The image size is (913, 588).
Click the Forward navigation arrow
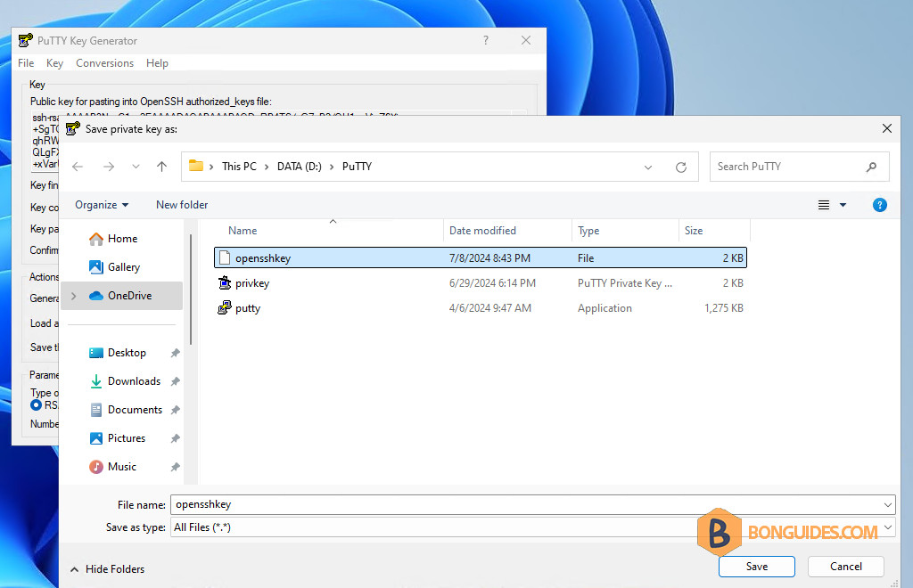point(108,167)
